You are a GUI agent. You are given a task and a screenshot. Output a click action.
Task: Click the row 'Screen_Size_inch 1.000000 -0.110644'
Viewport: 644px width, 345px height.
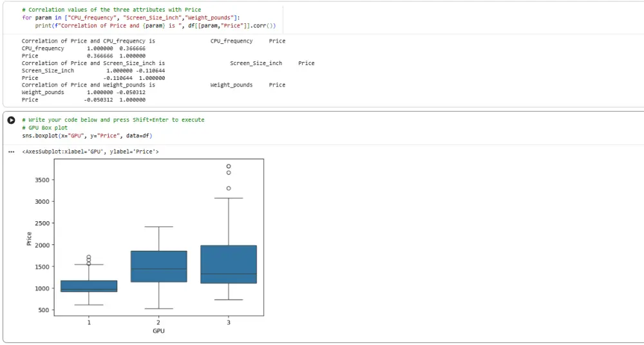click(93, 70)
